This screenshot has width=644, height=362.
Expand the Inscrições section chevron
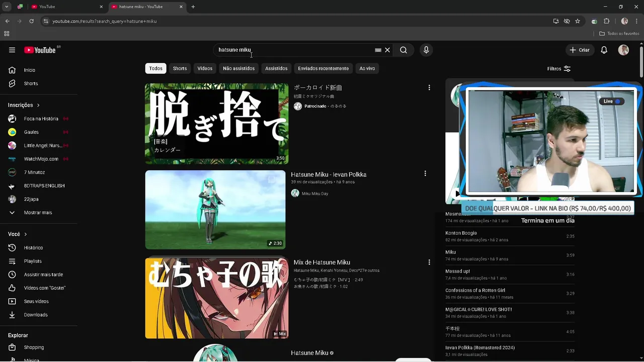pyautogui.click(x=38, y=105)
